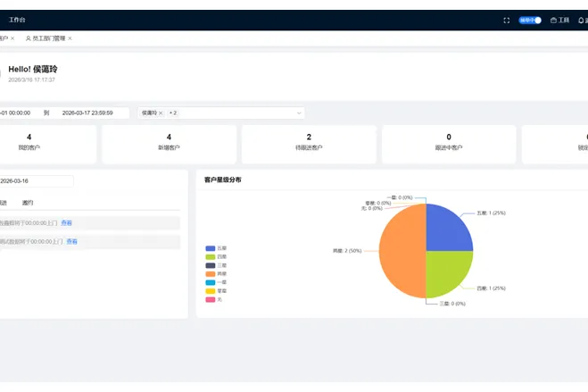Switch to the 邀约 tab
The width and height of the screenshot is (588, 392).
[28, 203]
